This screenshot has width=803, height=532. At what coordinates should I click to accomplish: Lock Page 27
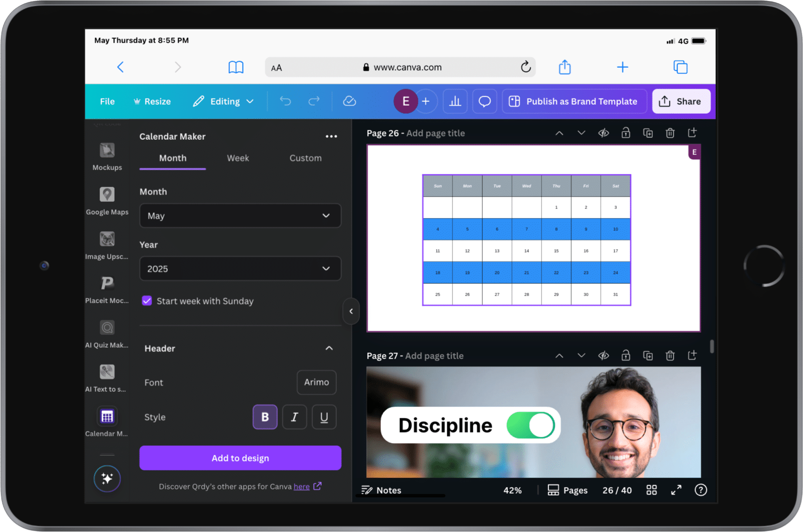(x=625, y=355)
